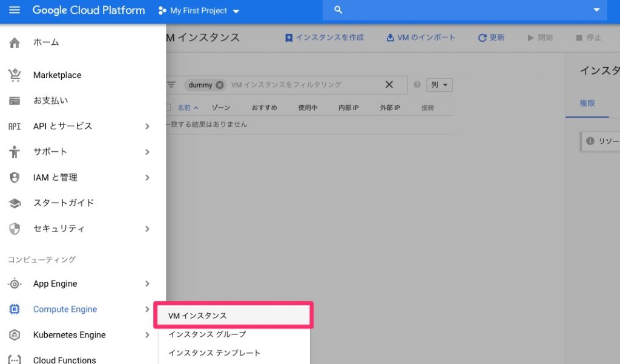
Task: Select インスタンス グループ menu item
Action: (207, 334)
